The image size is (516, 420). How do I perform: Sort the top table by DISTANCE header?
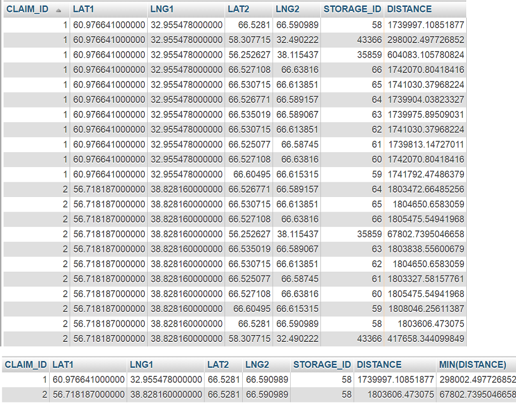pyautogui.click(x=409, y=9)
